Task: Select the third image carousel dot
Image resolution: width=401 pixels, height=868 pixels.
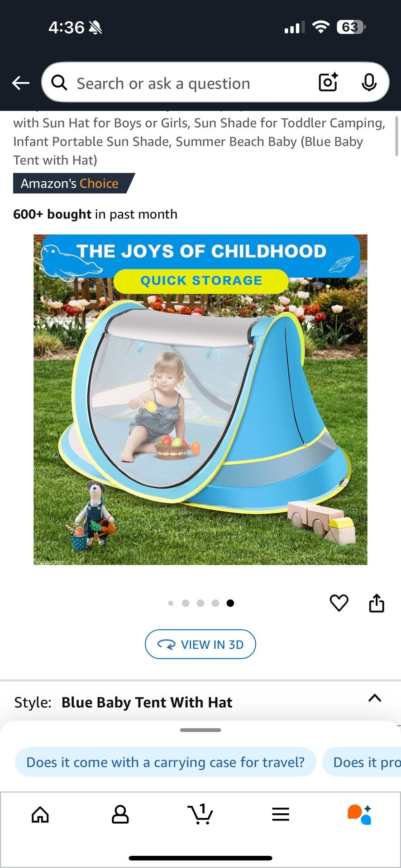Action: point(200,603)
